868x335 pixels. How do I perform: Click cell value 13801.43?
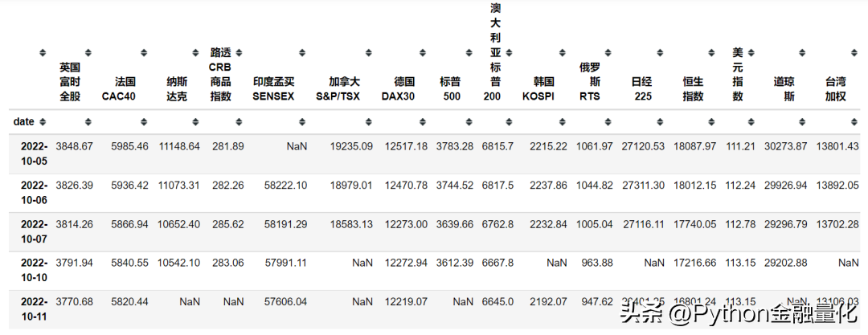837,146
